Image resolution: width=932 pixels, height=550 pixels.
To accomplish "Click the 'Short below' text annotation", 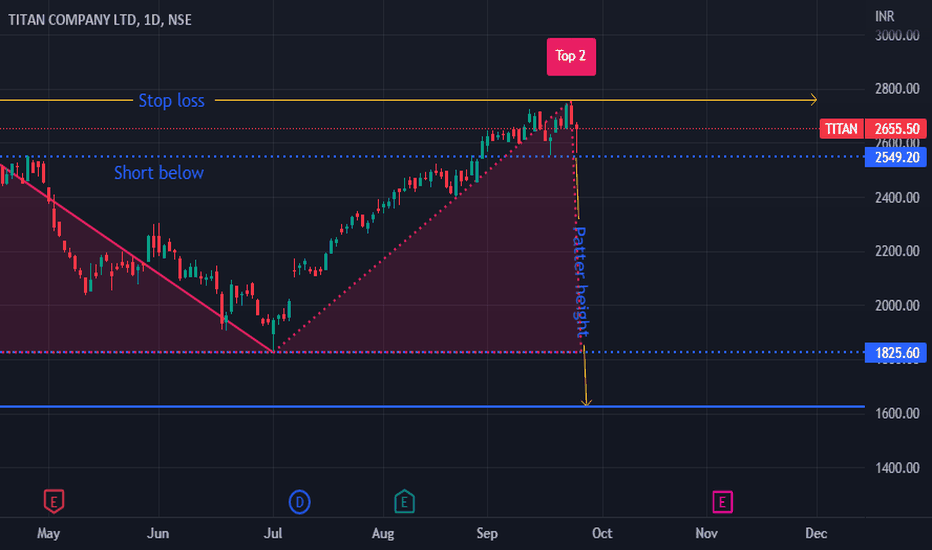I will (159, 172).
